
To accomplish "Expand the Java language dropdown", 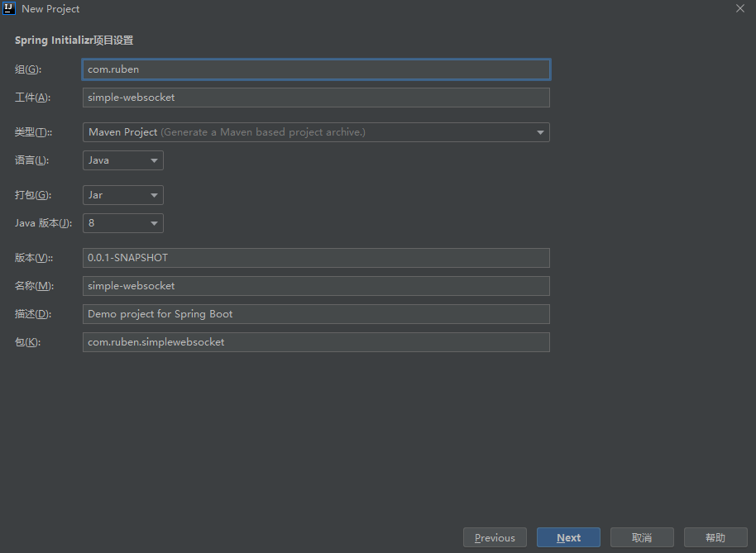I will click(122, 160).
